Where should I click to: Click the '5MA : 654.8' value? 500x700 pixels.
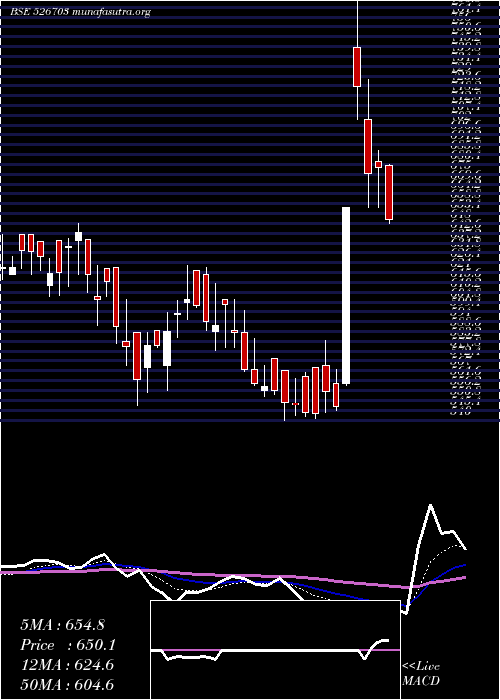click(62, 625)
